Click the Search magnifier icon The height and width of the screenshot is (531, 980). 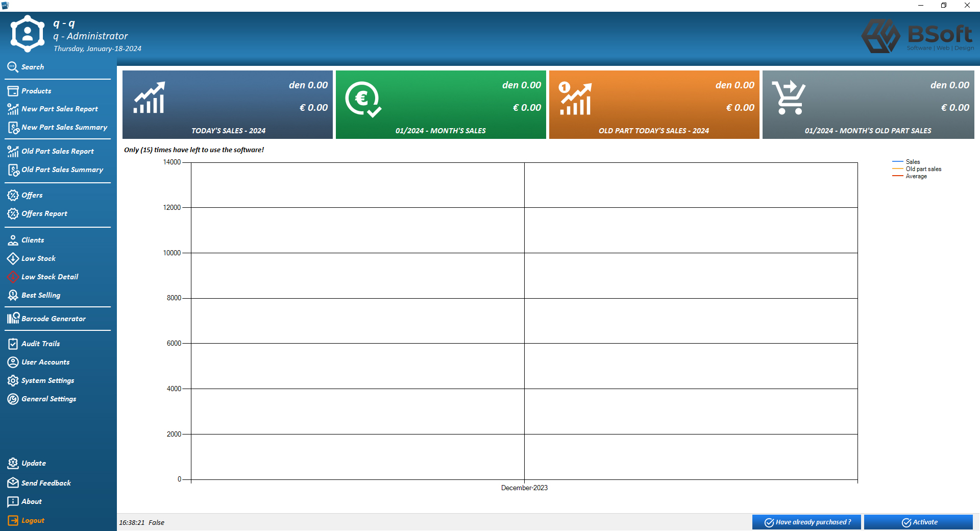13,67
